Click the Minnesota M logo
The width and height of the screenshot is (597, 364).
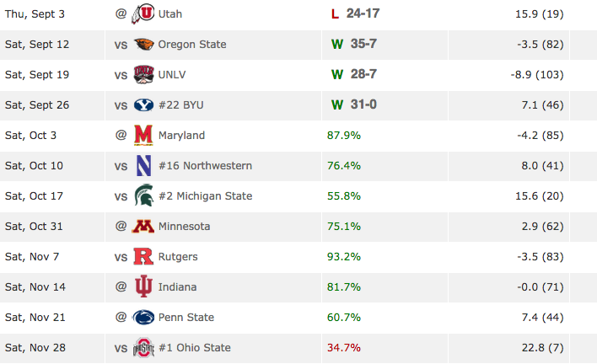click(143, 227)
